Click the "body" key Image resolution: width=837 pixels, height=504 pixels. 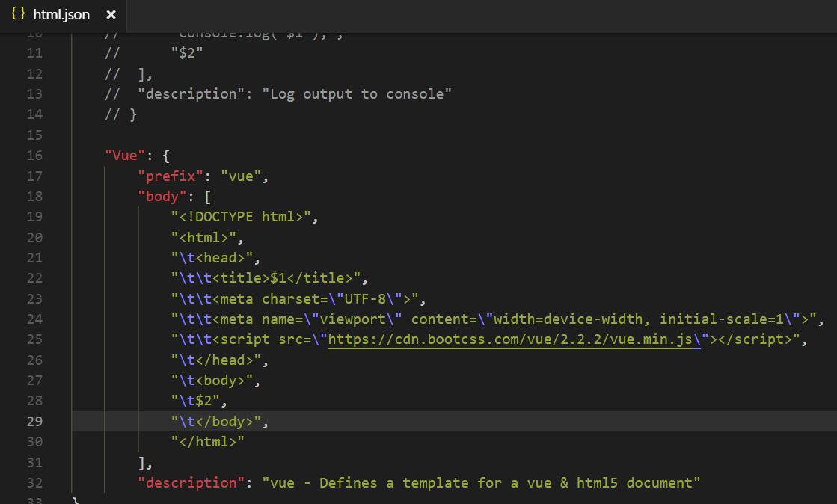click(162, 197)
